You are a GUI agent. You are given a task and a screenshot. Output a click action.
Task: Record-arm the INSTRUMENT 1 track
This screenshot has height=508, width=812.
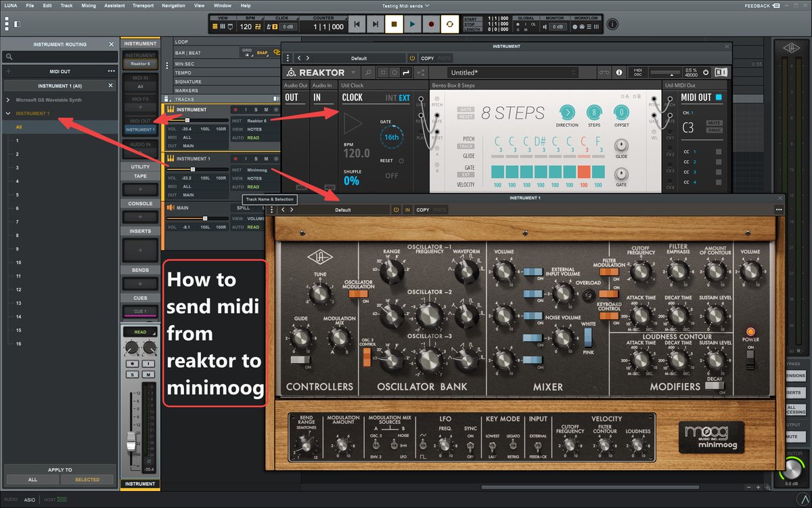tap(235, 158)
